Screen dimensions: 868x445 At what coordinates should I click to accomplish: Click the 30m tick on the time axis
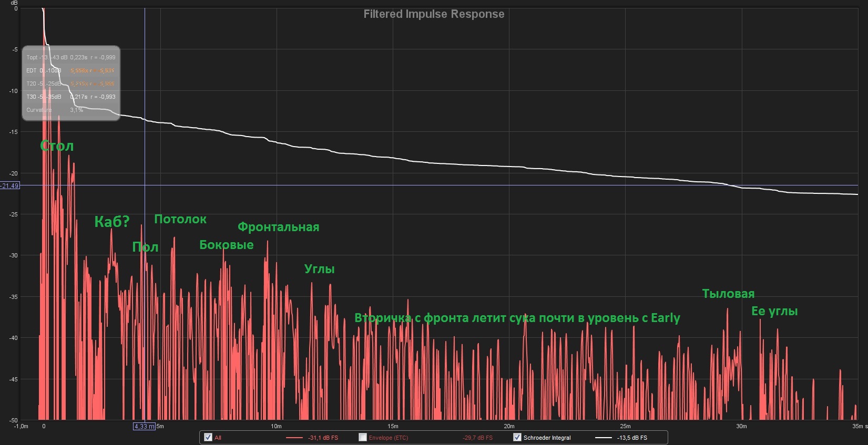[741, 426]
